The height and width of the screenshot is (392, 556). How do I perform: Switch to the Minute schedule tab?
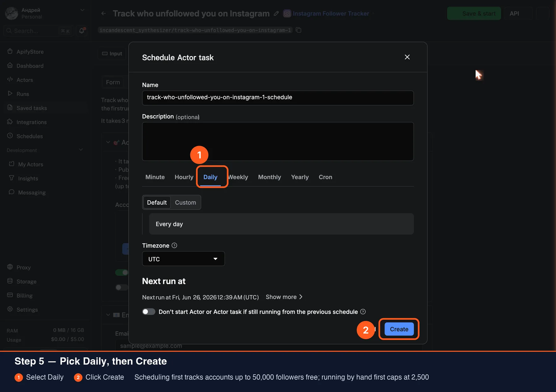tap(155, 177)
